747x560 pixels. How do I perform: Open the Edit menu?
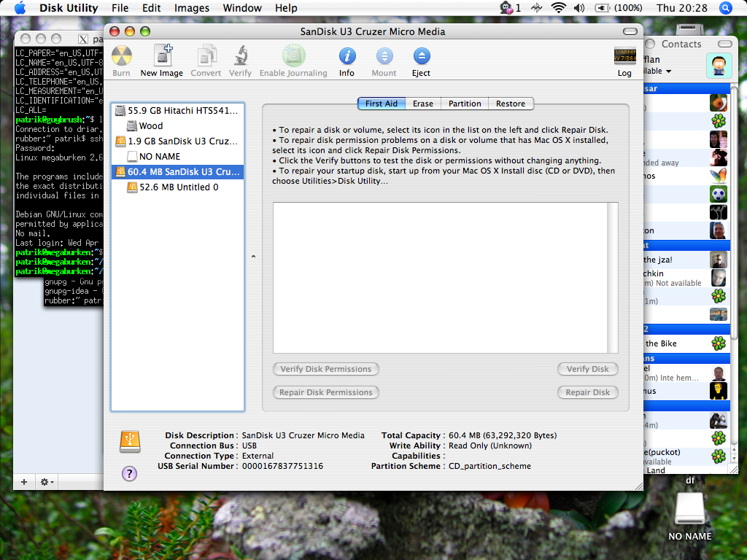pos(152,8)
